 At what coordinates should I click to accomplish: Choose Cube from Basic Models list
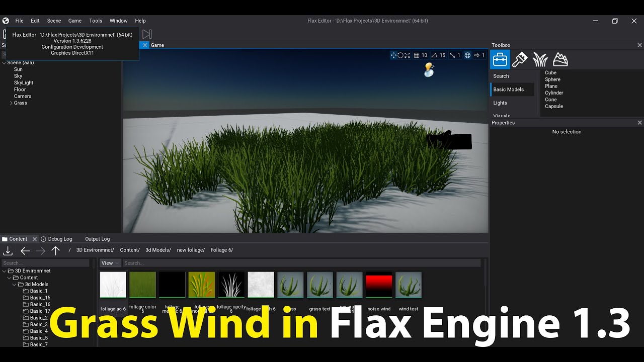coord(550,73)
